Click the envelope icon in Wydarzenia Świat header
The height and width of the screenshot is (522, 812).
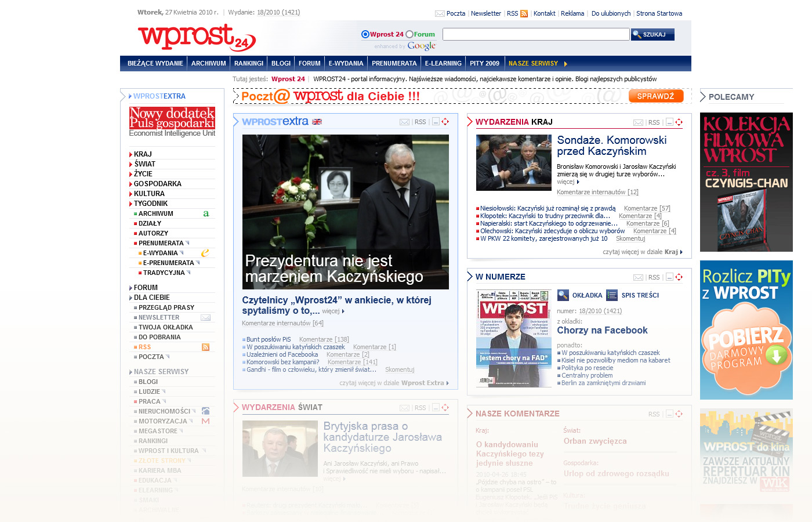coord(404,408)
